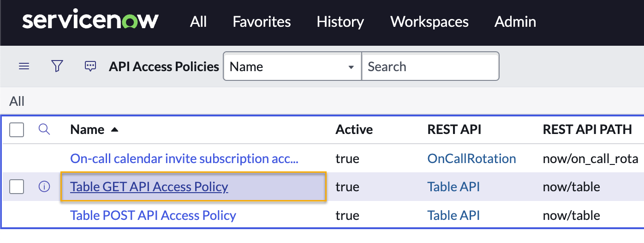
Task: Click the funnel filter icon
Action: click(57, 67)
